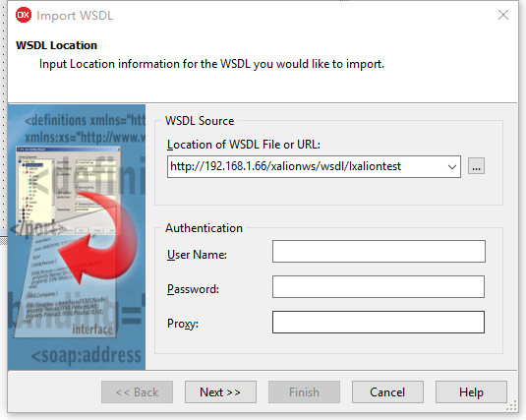The width and height of the screenshot is (526, 420).
Task: Click the resize grip at dialog corner
Action: tap(512, 406)
